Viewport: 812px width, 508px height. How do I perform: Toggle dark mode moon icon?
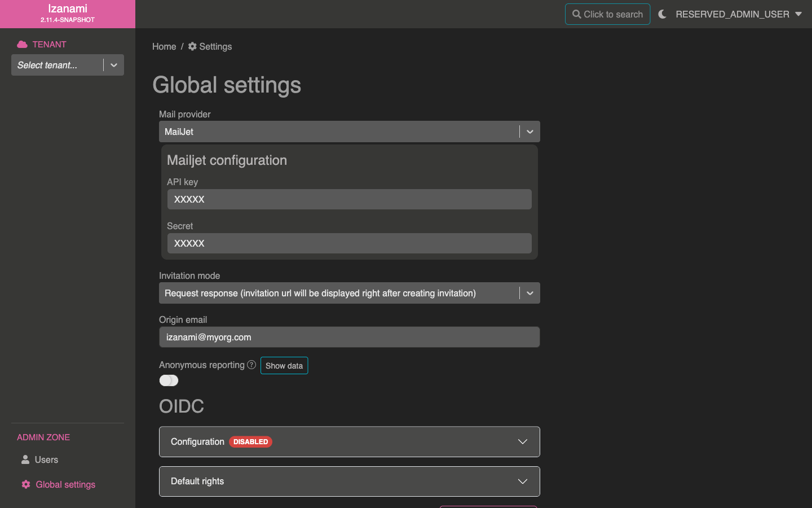(663, 14)
